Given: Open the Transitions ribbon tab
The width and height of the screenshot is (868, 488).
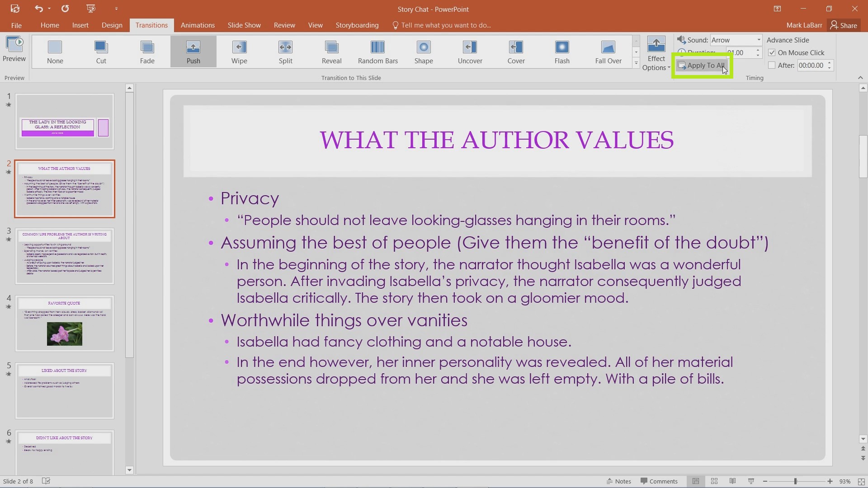Looking at the screenshot, I should coord(151,25).
